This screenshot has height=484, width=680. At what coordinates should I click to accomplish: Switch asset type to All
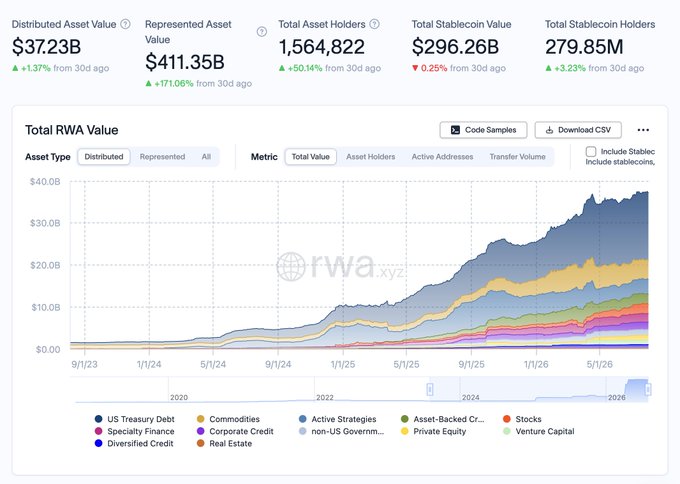click(206, 157)
